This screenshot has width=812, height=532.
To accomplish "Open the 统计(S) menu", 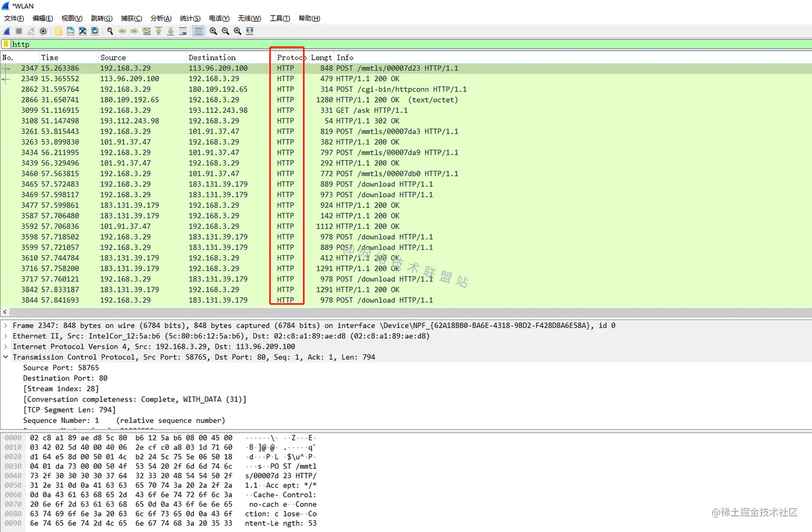I will (x=190, y=18).
